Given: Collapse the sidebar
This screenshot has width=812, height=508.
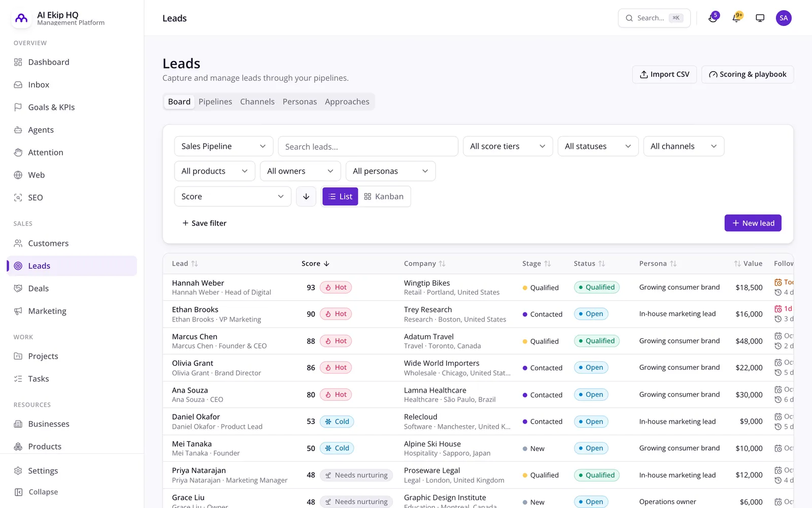Looking at the screenshot, I should pos(72,492).
